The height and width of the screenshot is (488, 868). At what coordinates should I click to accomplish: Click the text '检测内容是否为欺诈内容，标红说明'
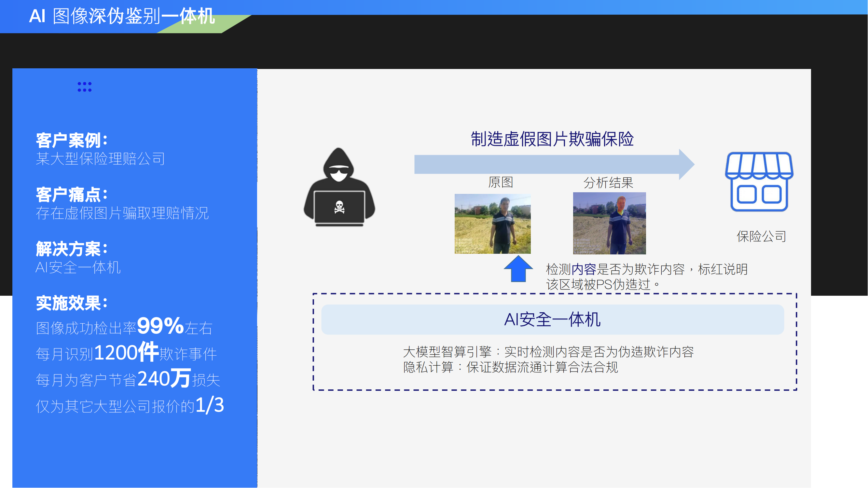647,269
